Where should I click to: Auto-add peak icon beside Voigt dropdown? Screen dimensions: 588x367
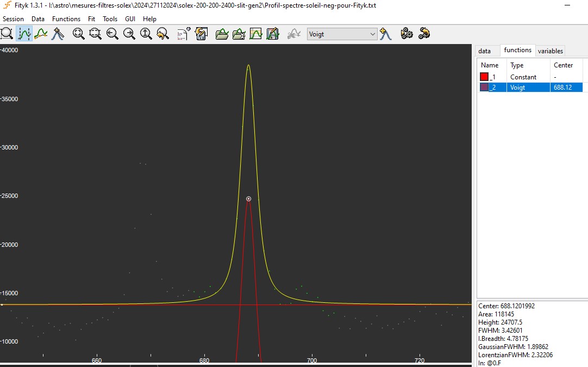pos(385,34)
